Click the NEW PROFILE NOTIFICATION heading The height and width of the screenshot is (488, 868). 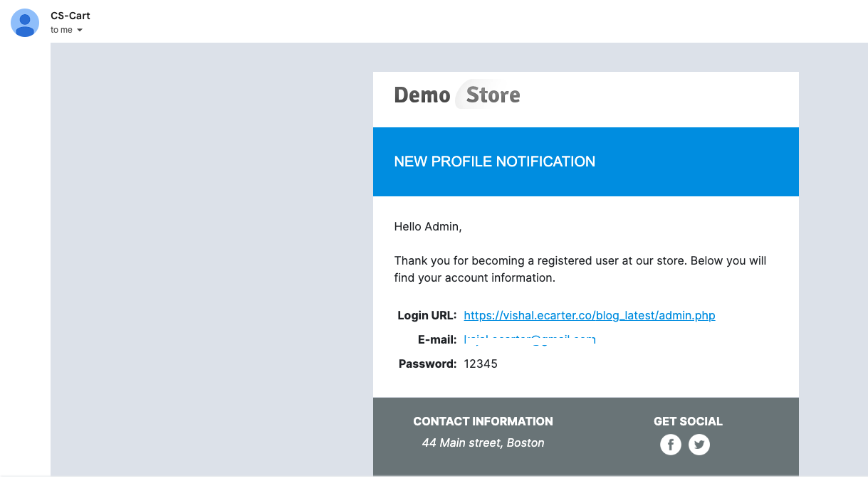click(494, 161)
